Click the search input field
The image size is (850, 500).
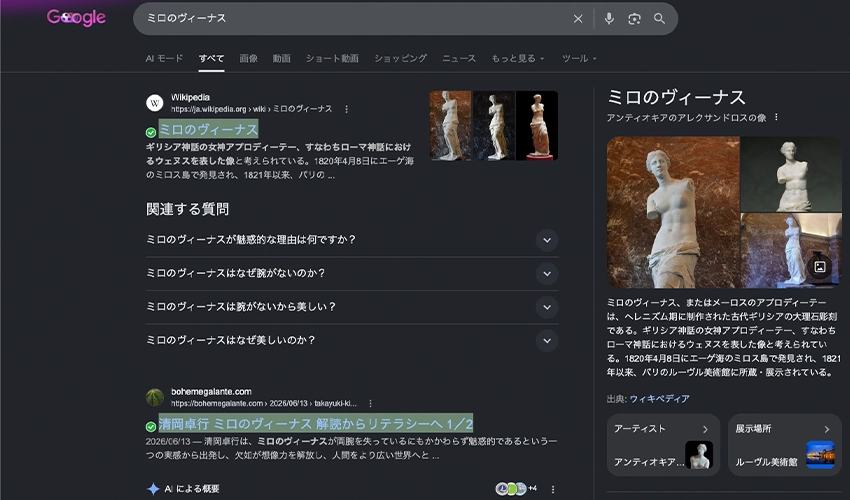(355, 19)
